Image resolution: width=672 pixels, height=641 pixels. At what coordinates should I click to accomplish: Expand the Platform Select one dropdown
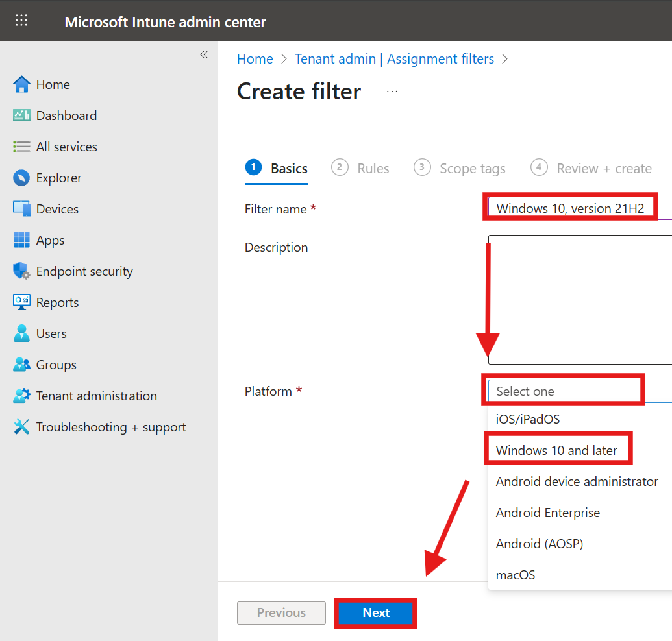click(x=580, y=391)
